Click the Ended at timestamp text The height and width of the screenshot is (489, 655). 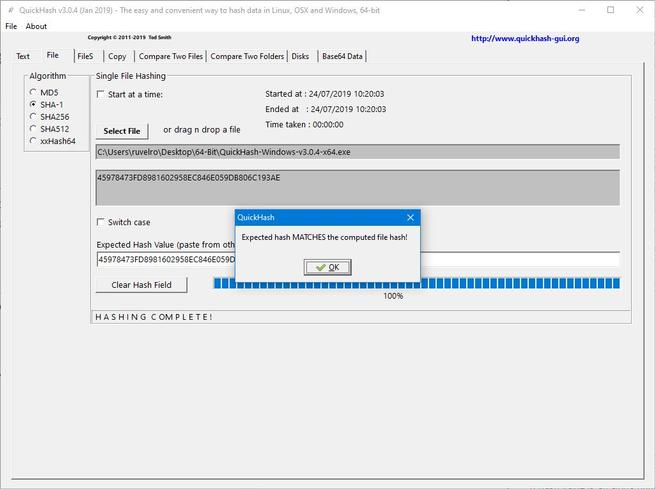(x=325, y=109)
